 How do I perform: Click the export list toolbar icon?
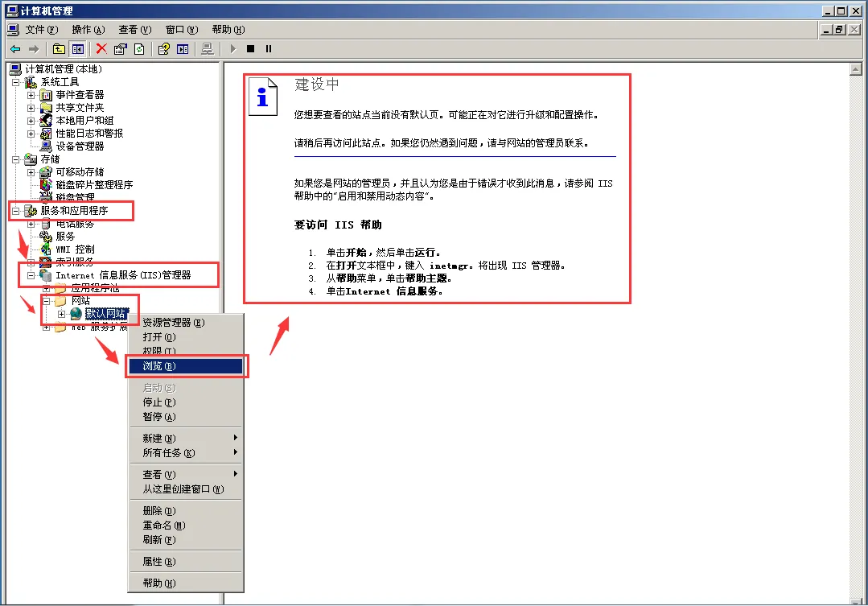183,49
